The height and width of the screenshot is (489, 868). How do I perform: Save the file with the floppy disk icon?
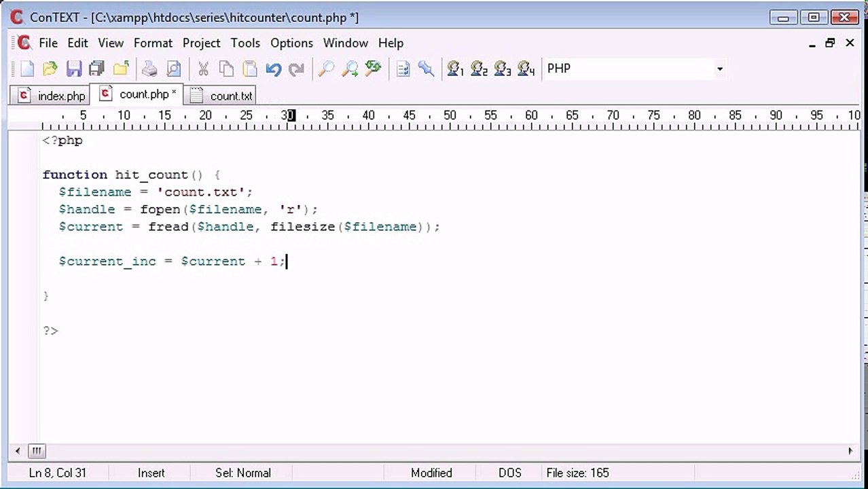(73, 69)
